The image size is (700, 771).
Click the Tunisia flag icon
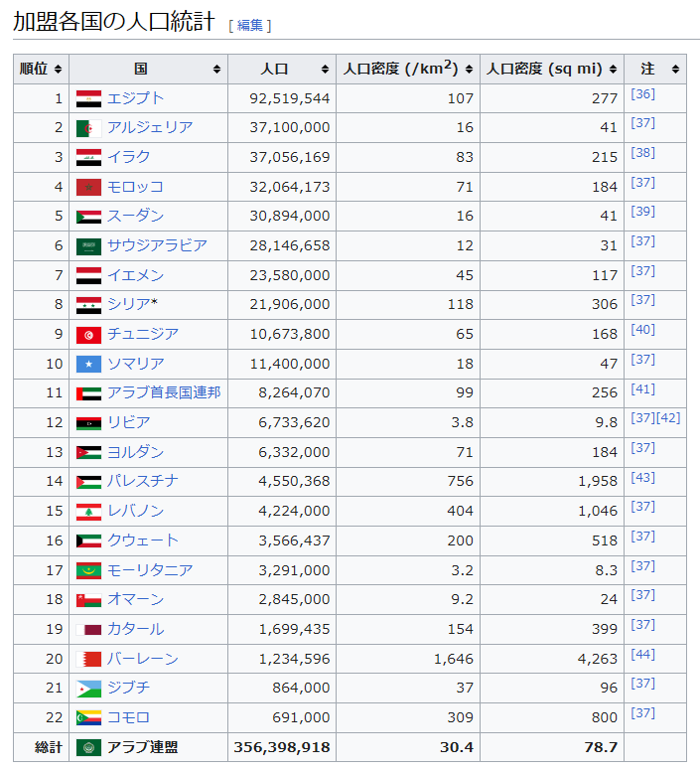(x=88, y=335)
